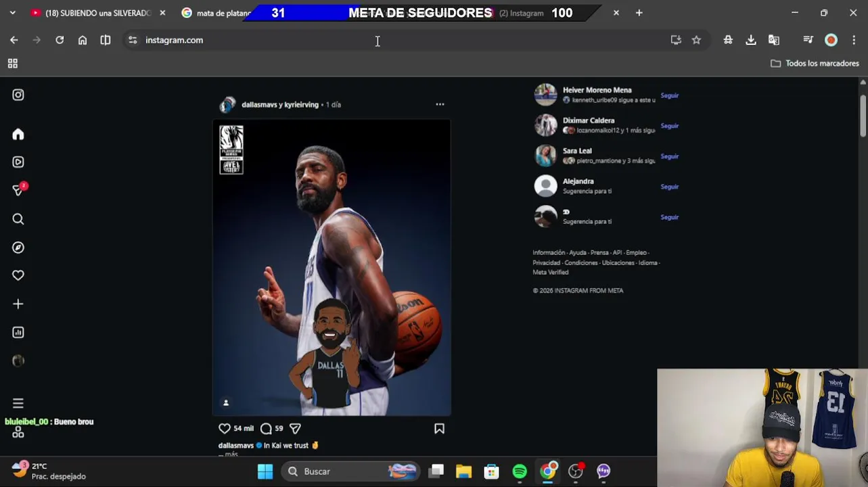Open post options three-dot menu
868x487 pixels.
coord(440,104)
